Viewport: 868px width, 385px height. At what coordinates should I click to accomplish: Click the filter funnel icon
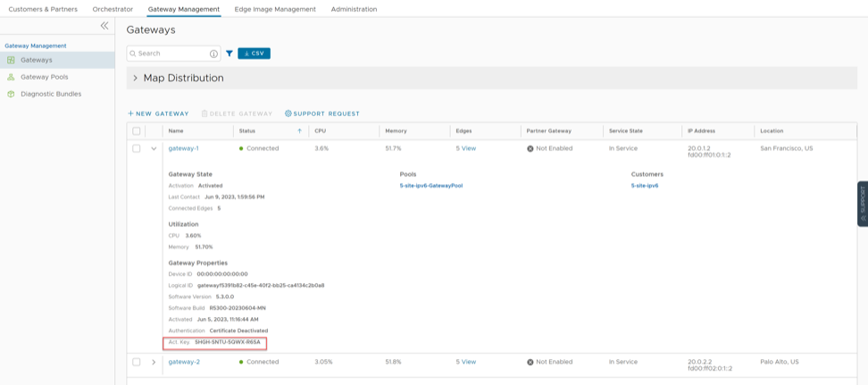[x=230, y=54]
